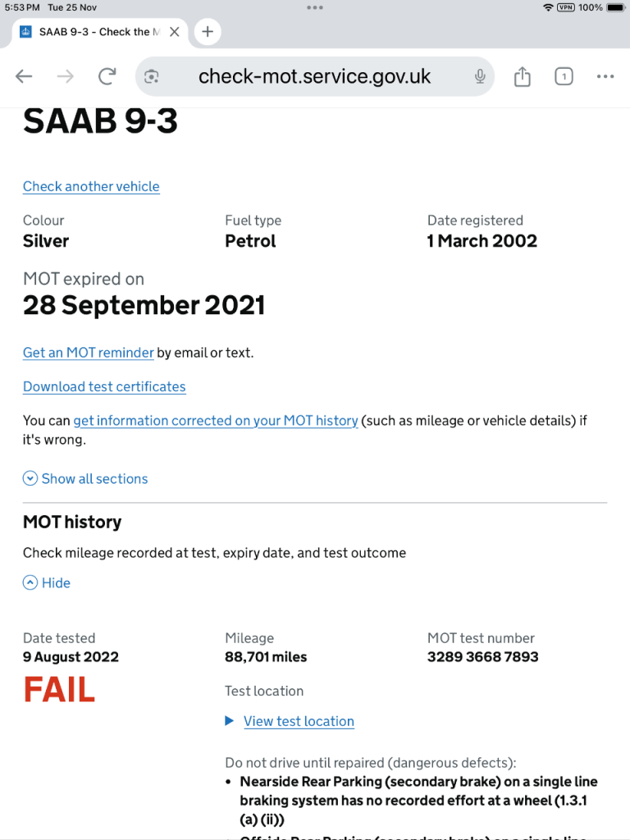Click the page security icon in address bar

tap(152, 75)
